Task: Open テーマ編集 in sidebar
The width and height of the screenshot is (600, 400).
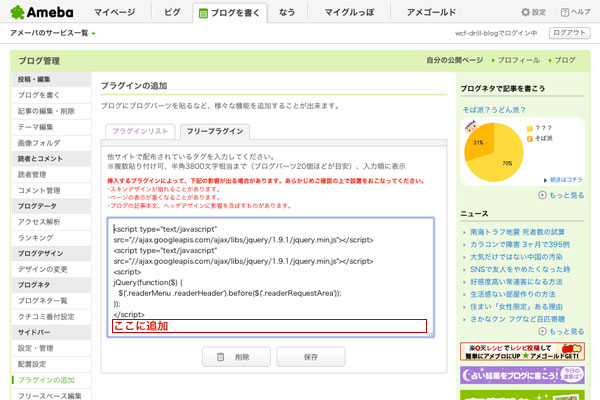Action: point(51,127)
